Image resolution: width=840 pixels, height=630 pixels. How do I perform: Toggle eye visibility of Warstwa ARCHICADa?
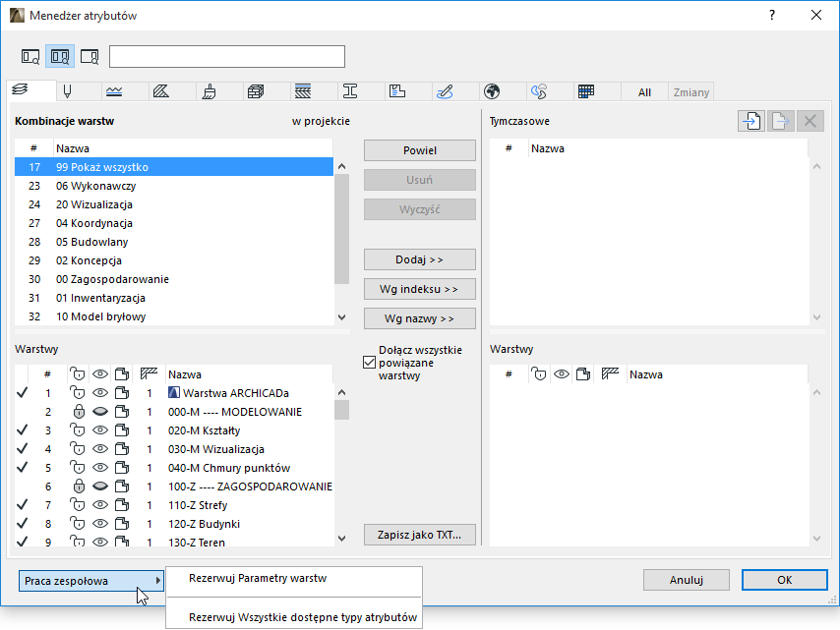100,393
